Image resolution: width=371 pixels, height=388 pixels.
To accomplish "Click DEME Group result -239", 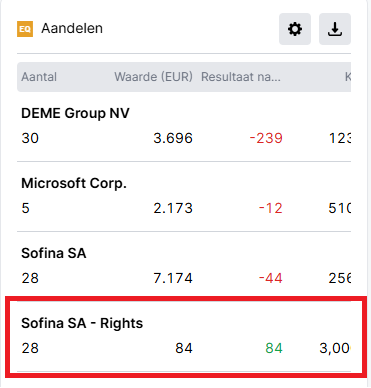I will click(266, 138).
